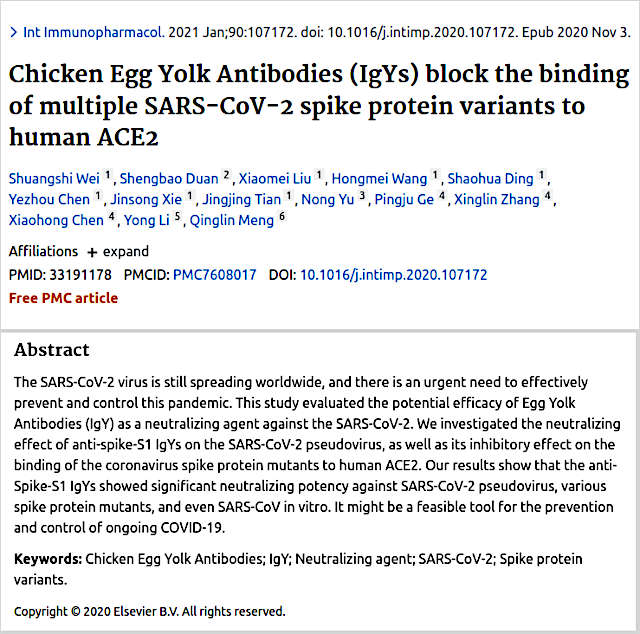Open author Shuangshi Wei's link
The height and width of the screenshot is (634, 640).
(54, 179)
